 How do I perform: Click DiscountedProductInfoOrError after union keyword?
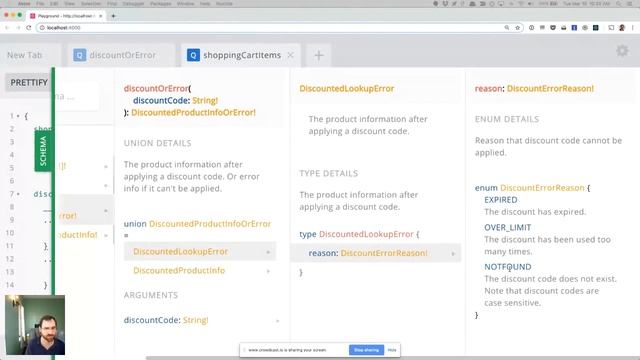point(210,224)
